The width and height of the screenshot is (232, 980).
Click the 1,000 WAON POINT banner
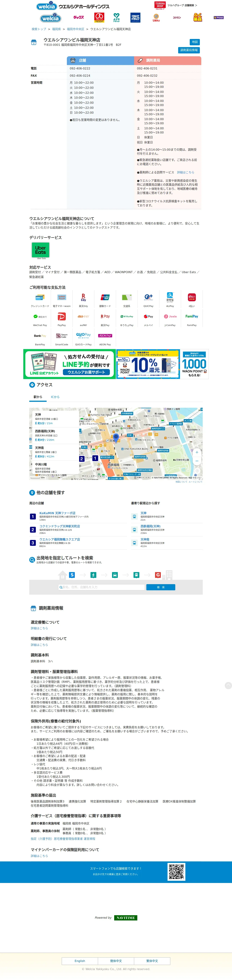tap(194, 364)
